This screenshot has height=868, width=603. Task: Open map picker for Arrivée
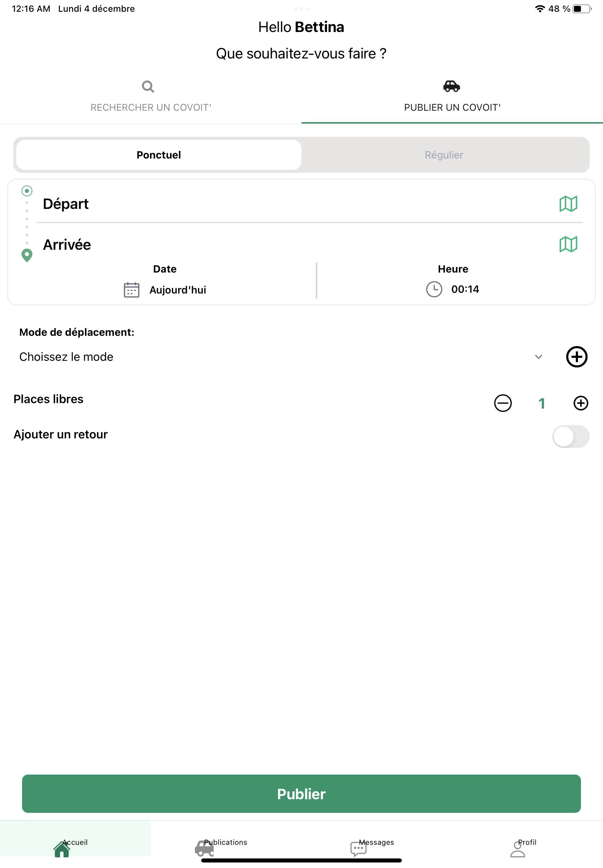(568, 244)
